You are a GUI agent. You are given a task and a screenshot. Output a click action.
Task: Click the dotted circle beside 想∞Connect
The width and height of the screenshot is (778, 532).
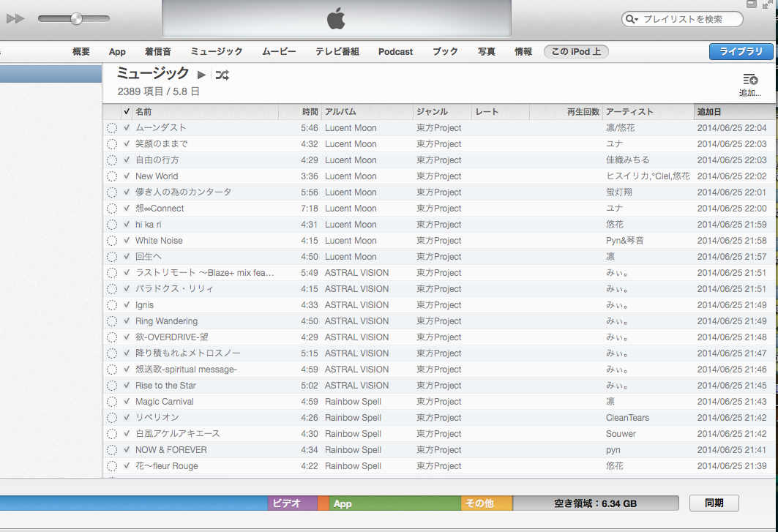point(112,209)
